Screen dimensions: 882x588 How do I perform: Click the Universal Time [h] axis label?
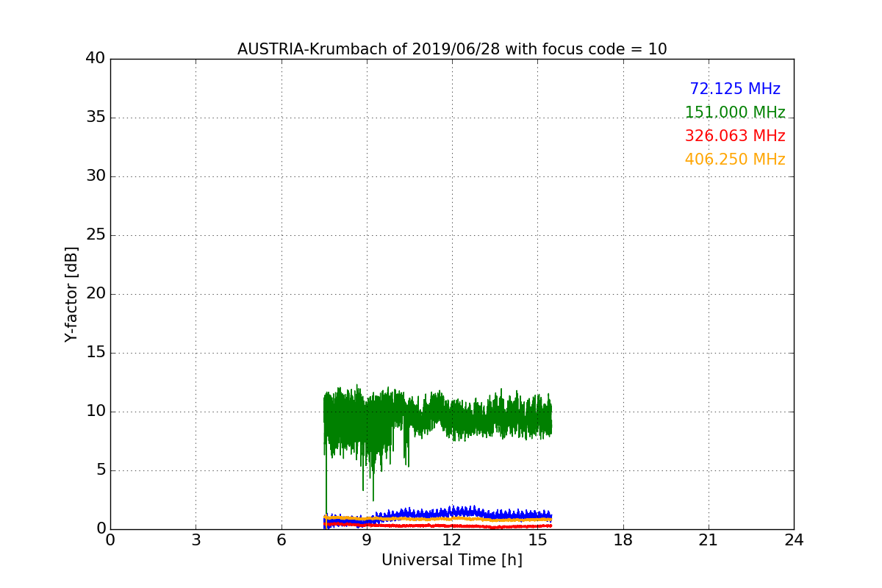[x=452, y=560]
